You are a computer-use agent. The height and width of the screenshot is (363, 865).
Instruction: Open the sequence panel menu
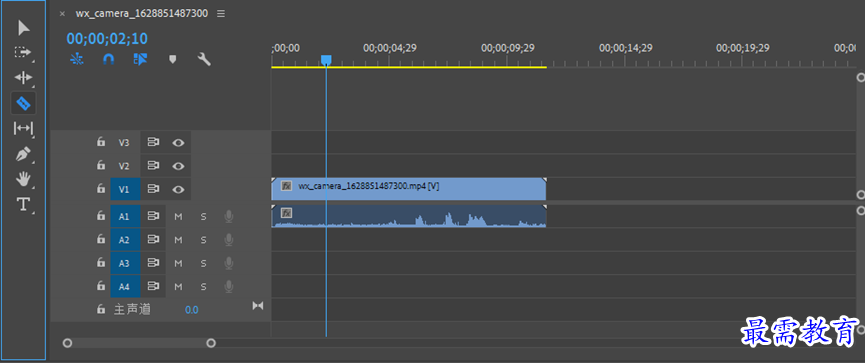[221, 14]
